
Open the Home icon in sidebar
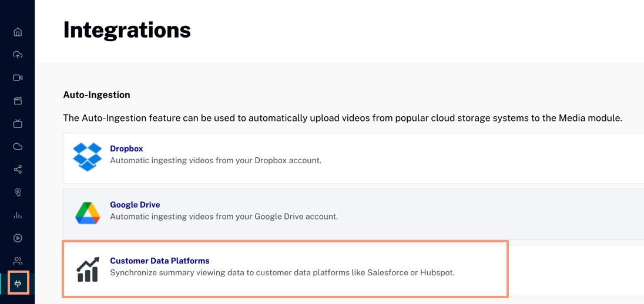click(x=18, y=32)
